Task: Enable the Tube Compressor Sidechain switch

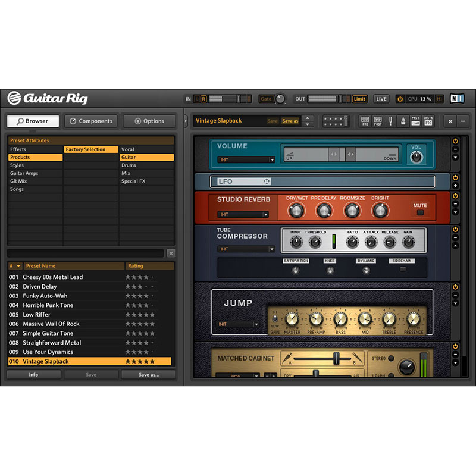Action: click(403, 270)
